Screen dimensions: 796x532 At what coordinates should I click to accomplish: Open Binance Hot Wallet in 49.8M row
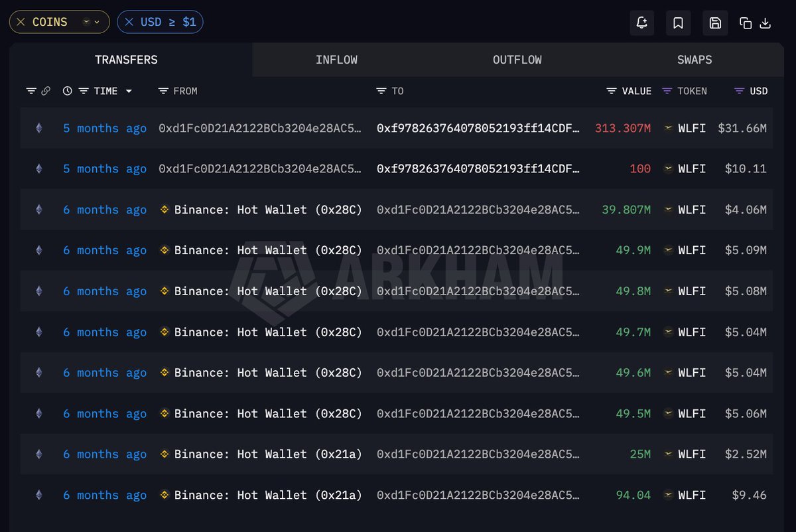click(268, 291)
